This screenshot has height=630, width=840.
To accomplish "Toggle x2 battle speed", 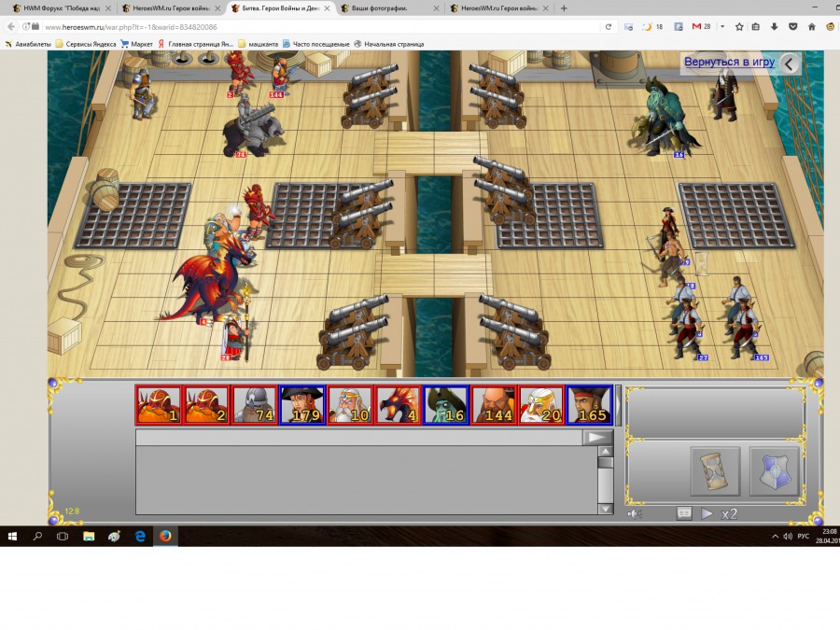I will tap(729, 514).
